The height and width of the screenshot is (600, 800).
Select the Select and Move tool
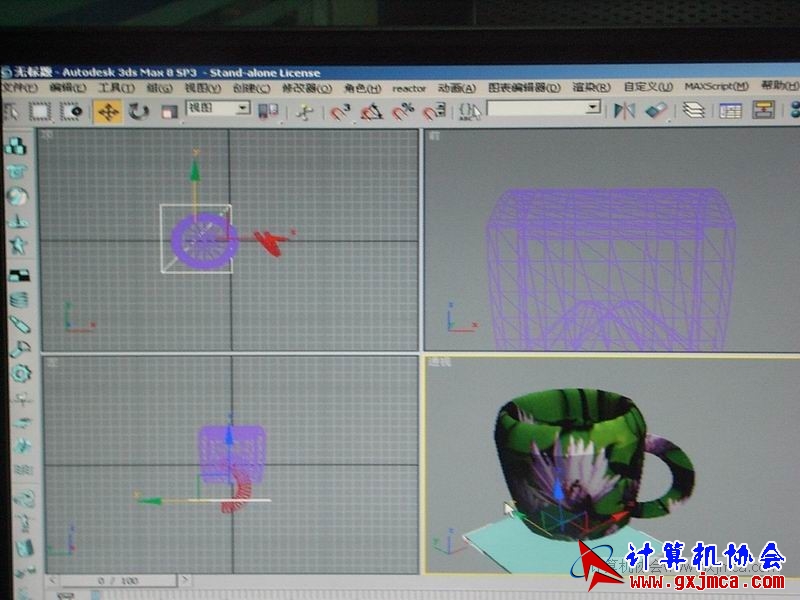(107, 111)
